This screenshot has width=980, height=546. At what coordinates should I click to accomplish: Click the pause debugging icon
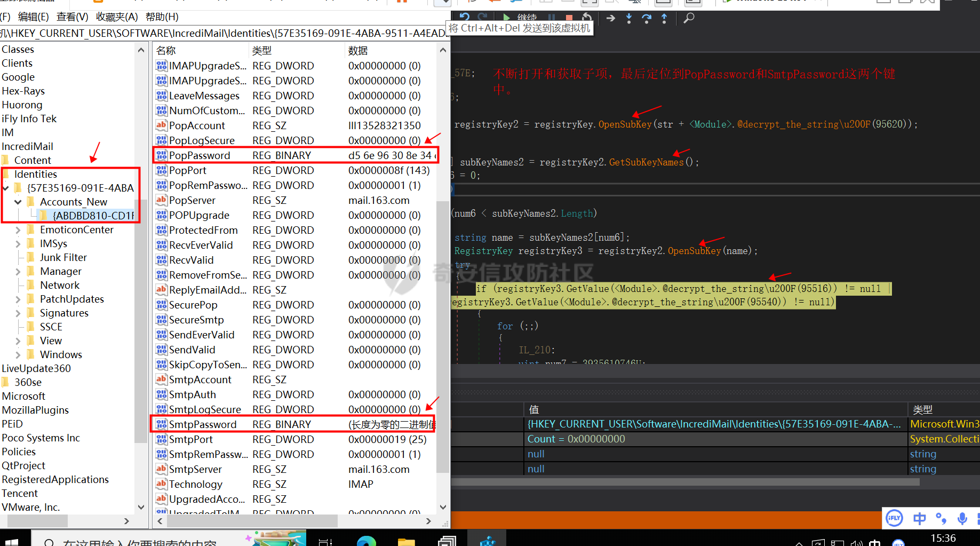[552, 18]
